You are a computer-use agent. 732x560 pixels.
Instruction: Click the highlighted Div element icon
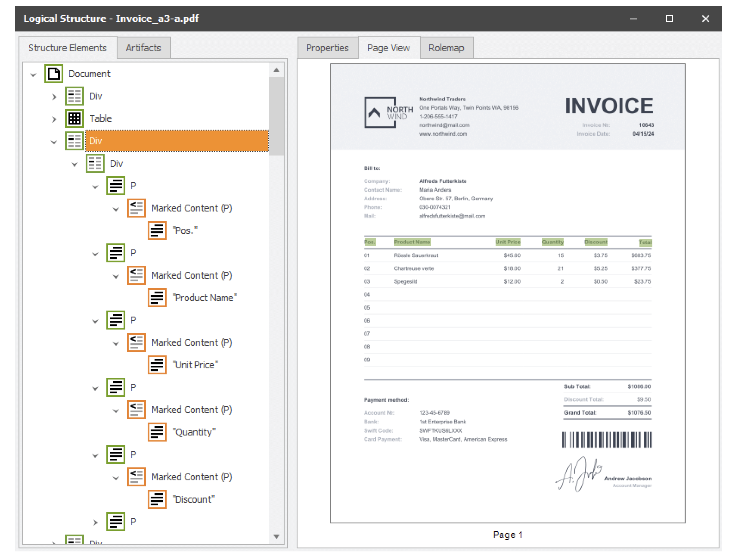(x=74, y=141)
